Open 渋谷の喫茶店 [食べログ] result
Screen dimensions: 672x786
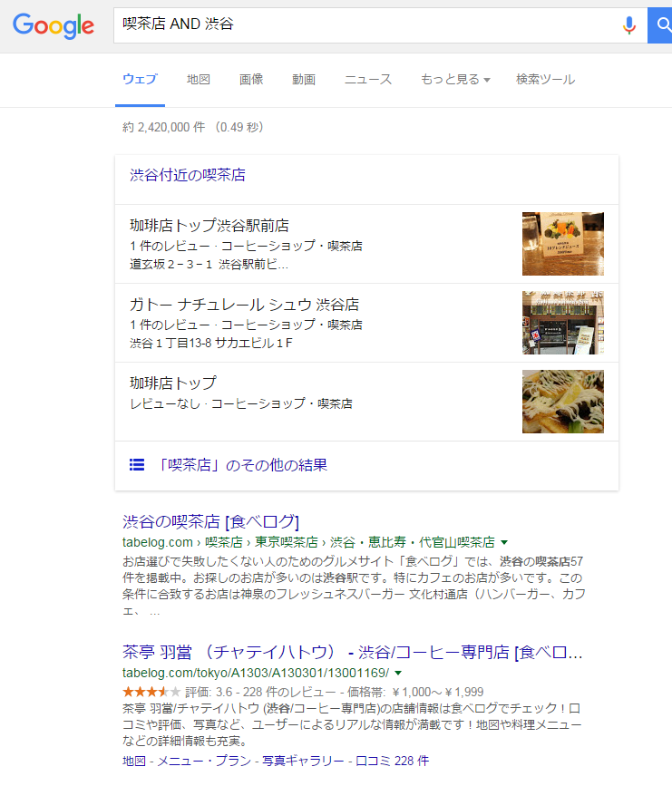click(210, 522)
